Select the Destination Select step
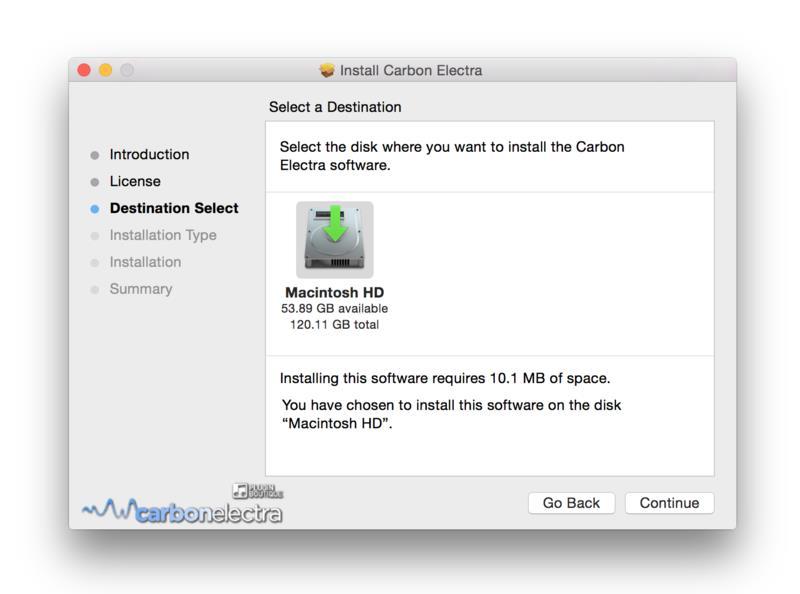The height and width of the screenshot is (594, 800). click(174, 208)
